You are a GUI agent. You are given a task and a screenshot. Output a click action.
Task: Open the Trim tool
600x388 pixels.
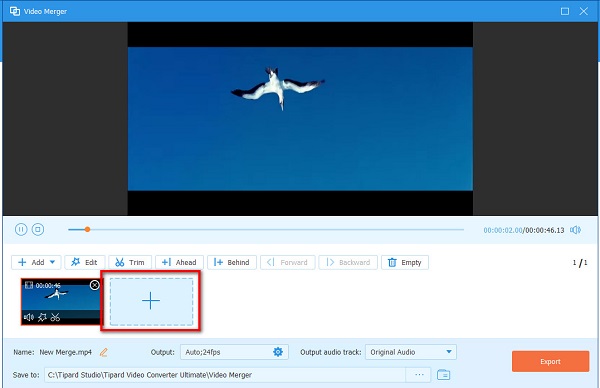[130, 262]
